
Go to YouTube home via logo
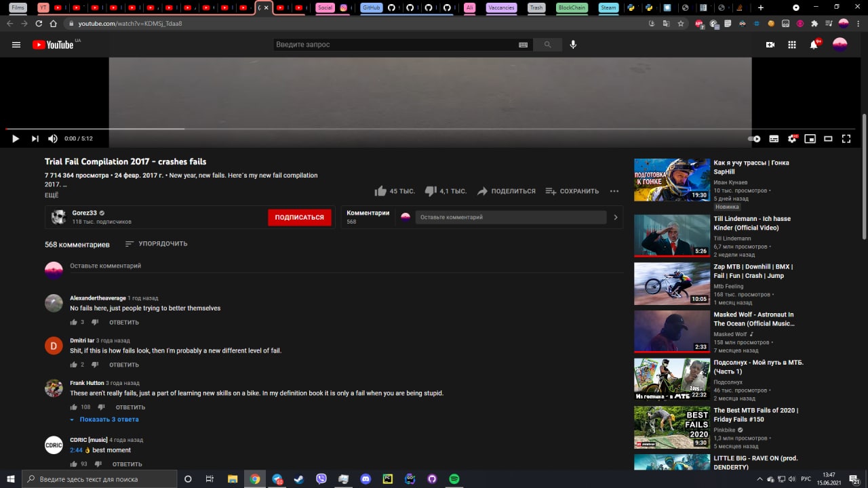click(53, 45)
